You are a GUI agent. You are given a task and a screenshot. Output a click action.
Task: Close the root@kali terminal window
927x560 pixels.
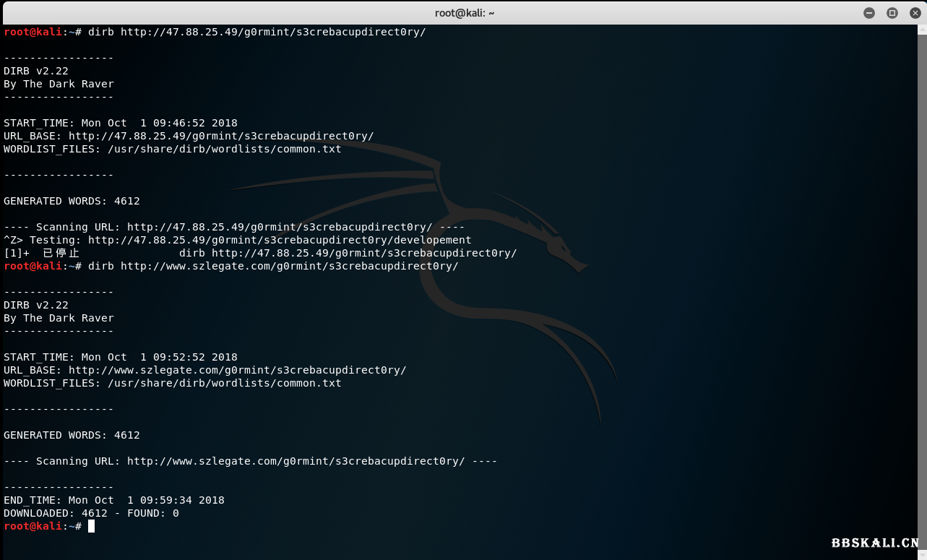(915, 13)
